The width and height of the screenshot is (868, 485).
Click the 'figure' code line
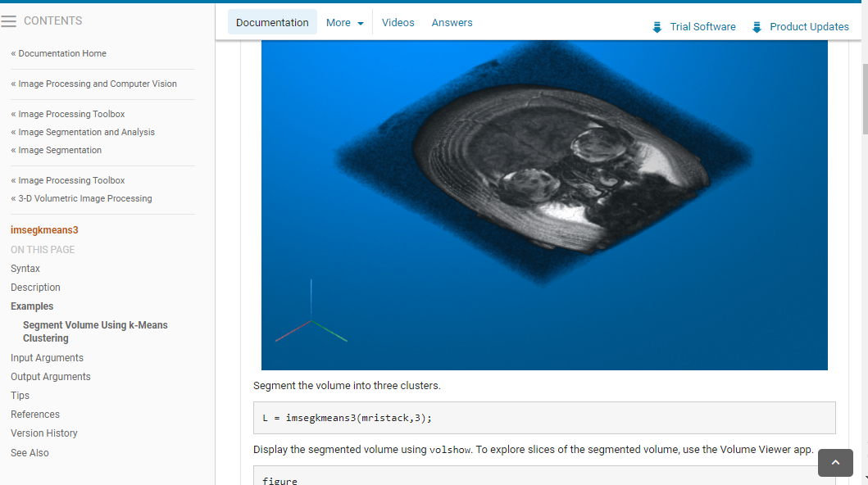pos(279,481)
